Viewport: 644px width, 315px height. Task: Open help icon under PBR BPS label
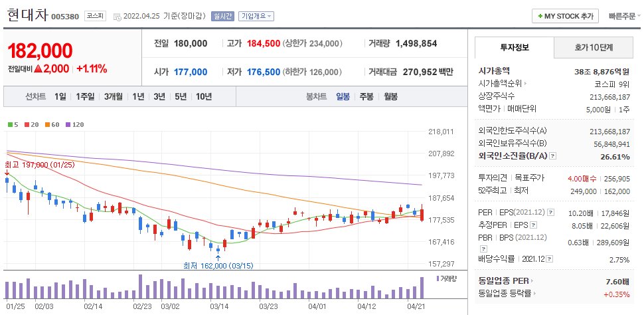(483, 249)
